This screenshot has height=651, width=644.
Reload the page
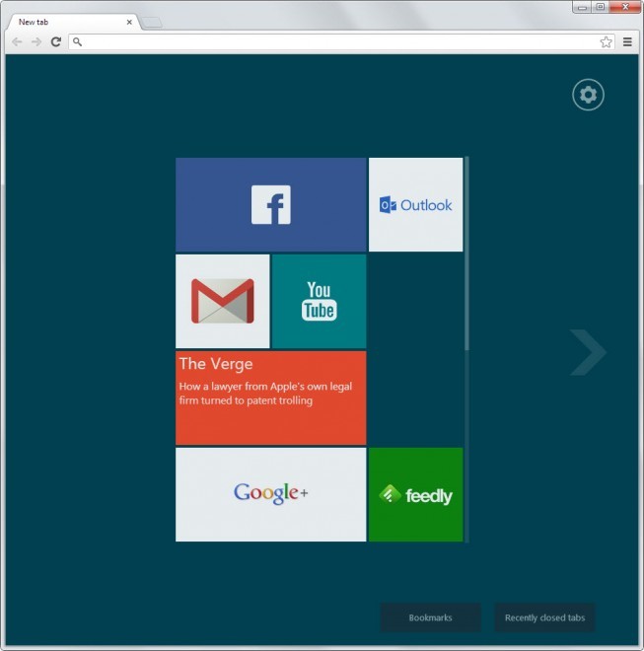(x=56, y=41)
